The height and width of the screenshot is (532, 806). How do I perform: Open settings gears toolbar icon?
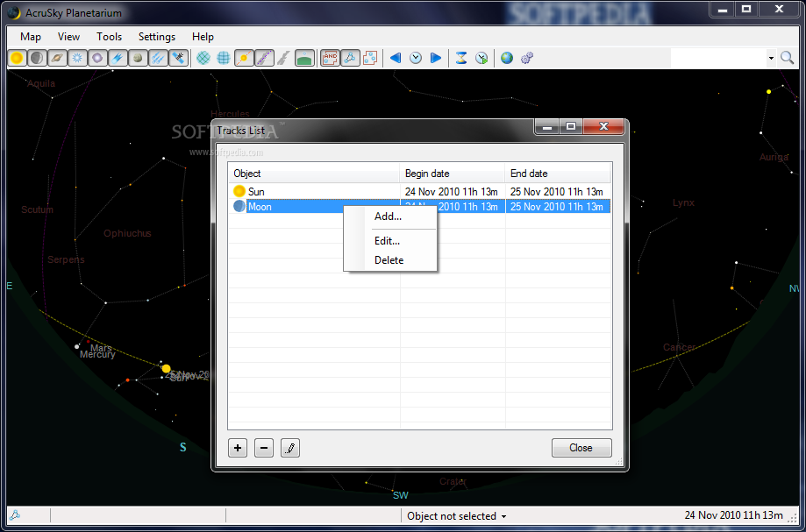(527, 58)
